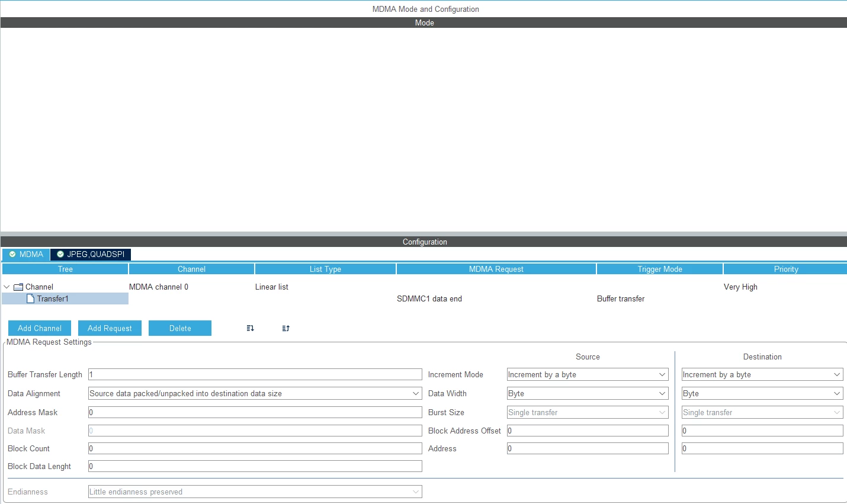This screenshot has height=504, width=847.
Task: Open the Destination Burst Size dropdown
Action: (x=762, y=413)
